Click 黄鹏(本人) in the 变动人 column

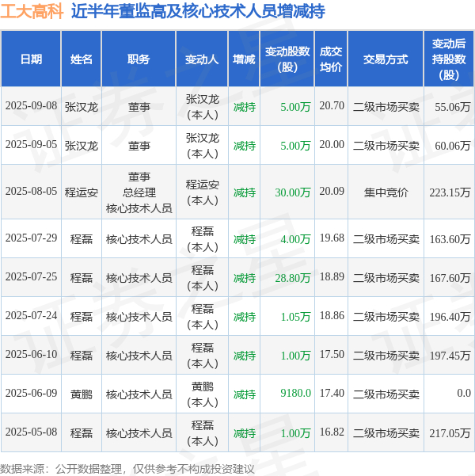[x=202, y=394]
